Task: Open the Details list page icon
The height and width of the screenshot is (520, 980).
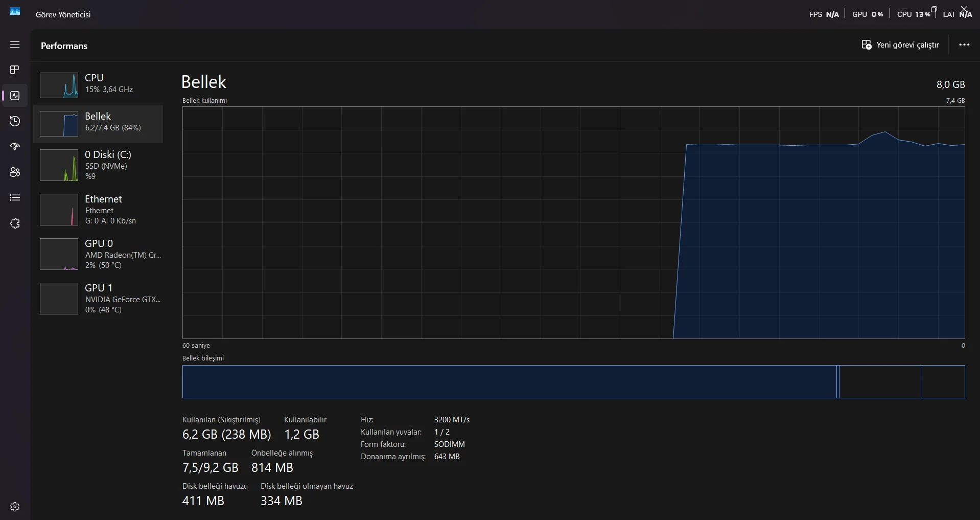Action: click(x=15, y=198)
